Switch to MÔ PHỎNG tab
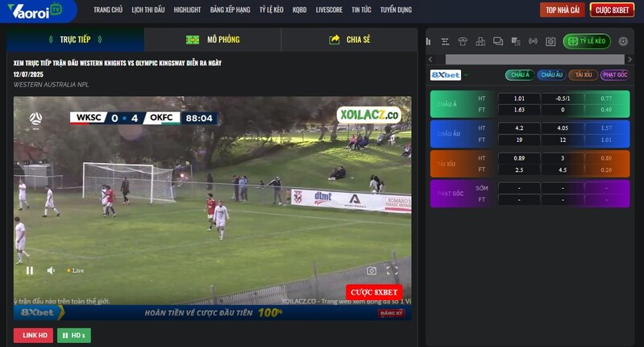Viewport: 644px width, 347px height. 212,40
